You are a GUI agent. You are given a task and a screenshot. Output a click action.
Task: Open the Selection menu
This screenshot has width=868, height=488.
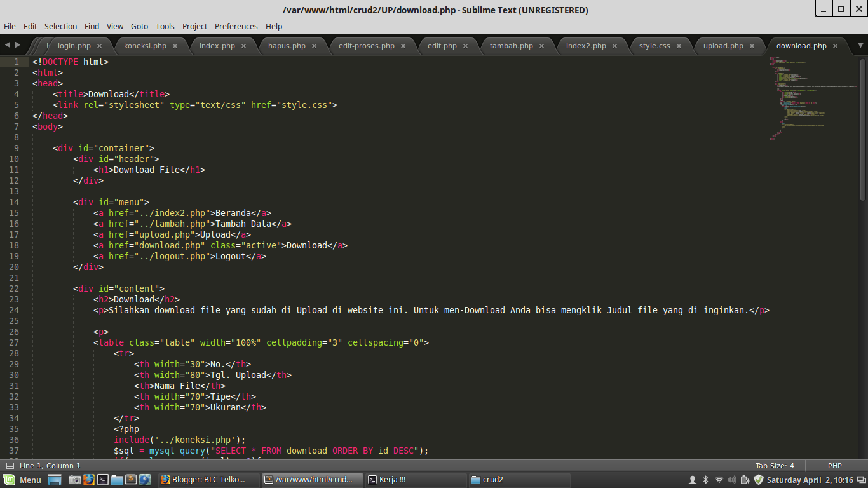point(60,26)
